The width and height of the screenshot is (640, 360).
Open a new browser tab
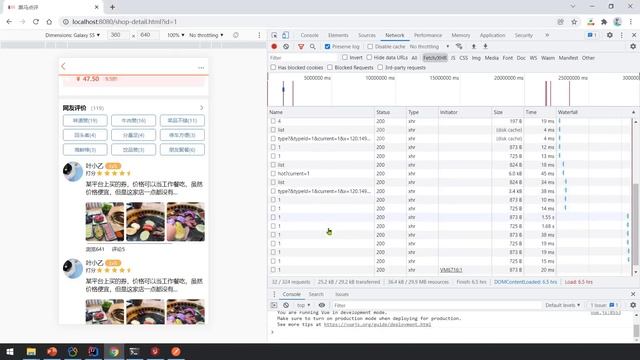[x=112, y=7]
